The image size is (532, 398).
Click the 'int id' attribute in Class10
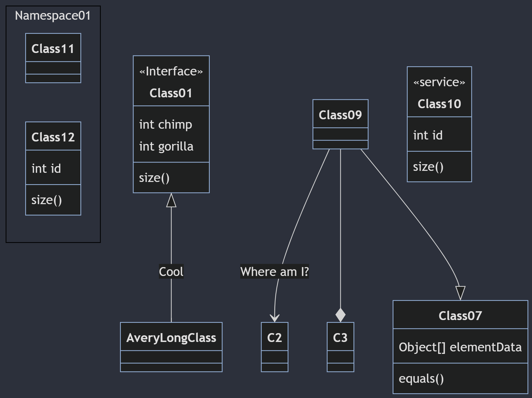tap(428, 135)
